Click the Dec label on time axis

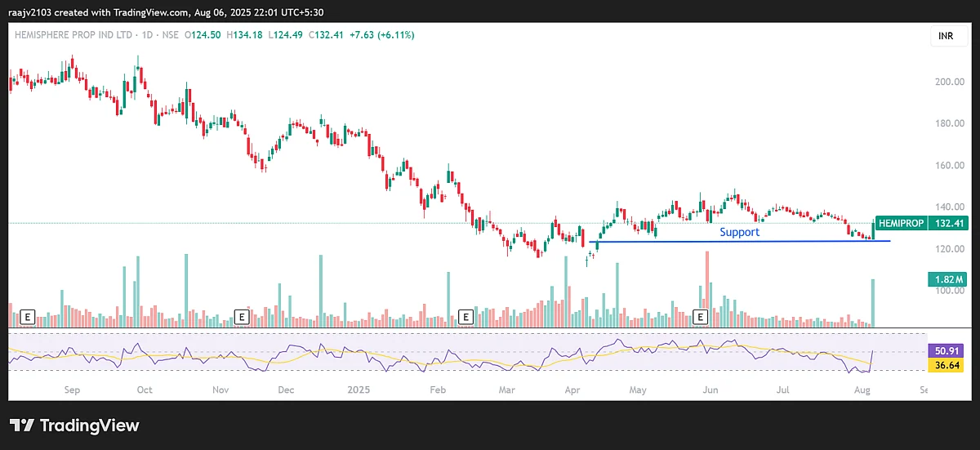coord(286,390)
